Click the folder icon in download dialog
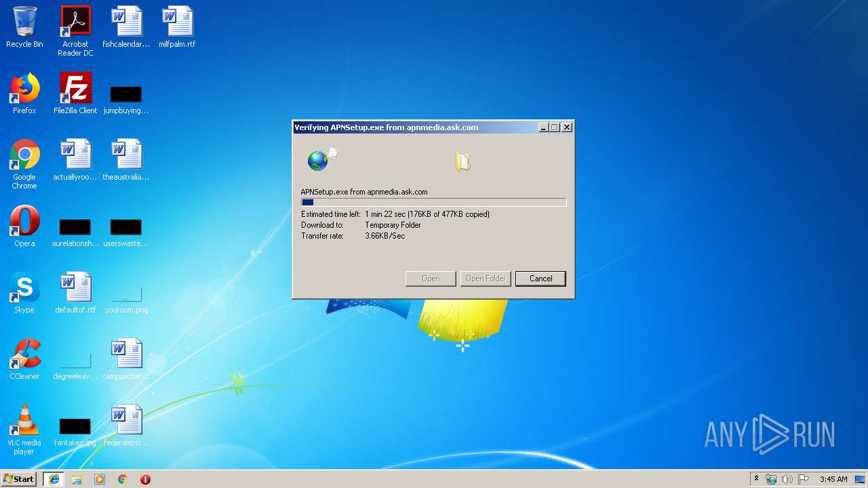The height and width of the screenshot is (488, 868). coord(463,161)
